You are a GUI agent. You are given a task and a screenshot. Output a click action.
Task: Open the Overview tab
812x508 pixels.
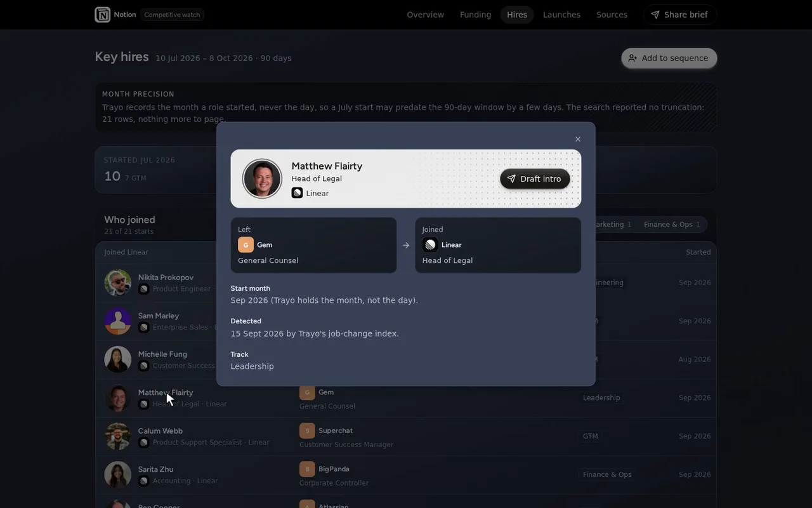[425, 15]
